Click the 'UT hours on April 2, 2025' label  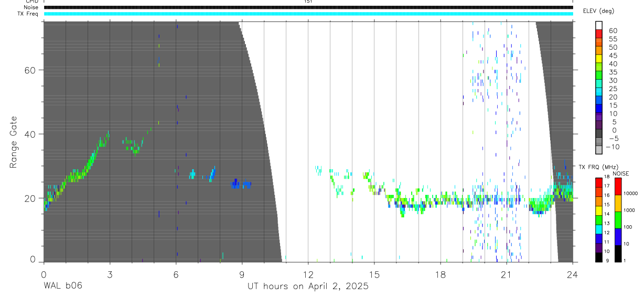pos(308,287)
